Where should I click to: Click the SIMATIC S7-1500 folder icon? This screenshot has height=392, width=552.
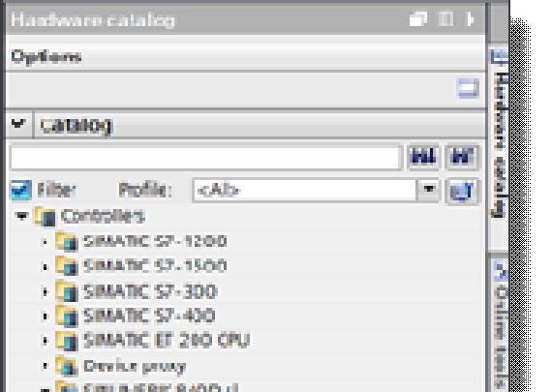point(67,266)
